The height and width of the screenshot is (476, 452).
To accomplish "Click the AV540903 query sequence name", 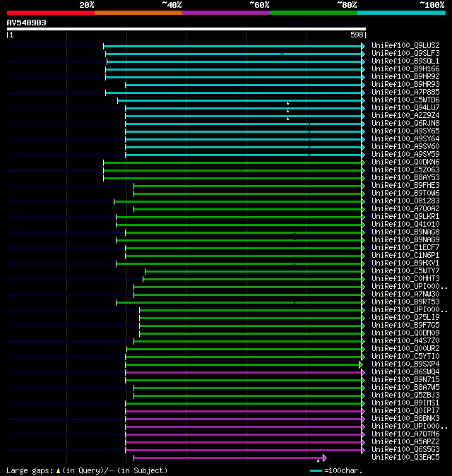I will coord(26,23).
